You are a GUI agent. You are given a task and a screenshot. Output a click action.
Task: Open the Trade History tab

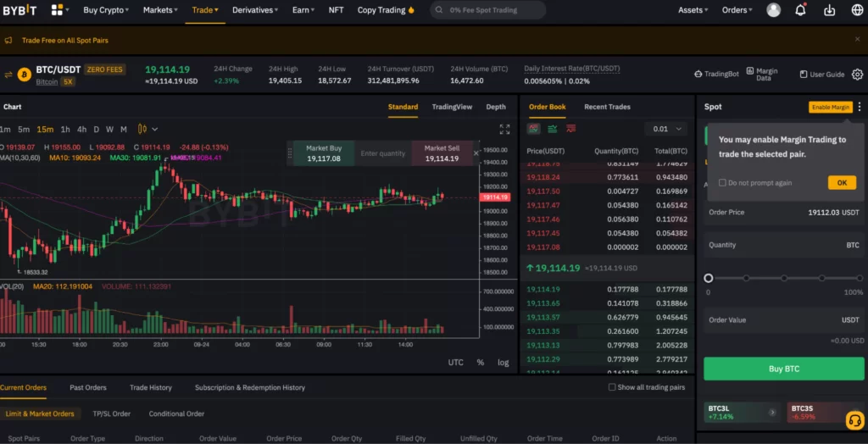tap(151, 387)
